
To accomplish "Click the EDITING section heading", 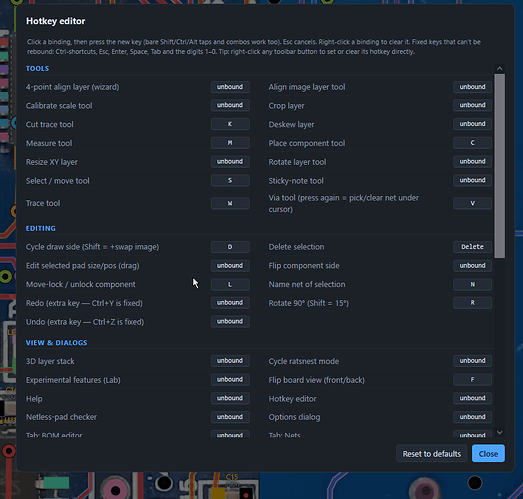I will [x=41, y=228].
